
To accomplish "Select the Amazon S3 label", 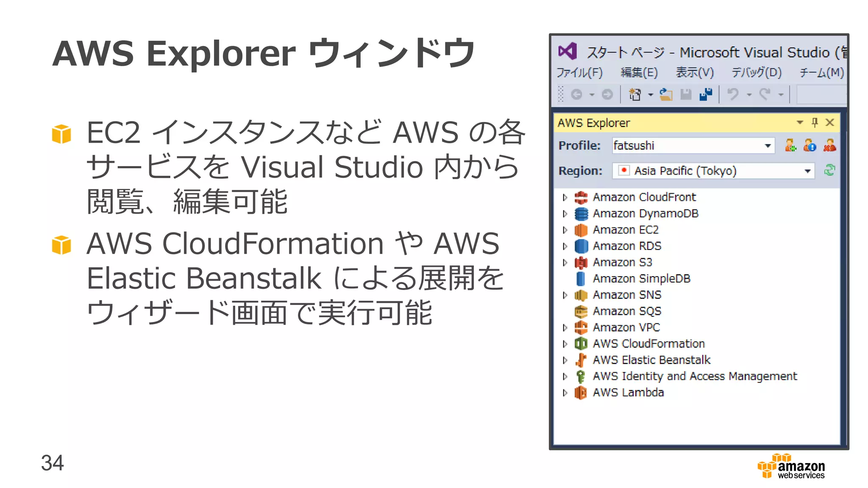I will (x=622, y=262).
